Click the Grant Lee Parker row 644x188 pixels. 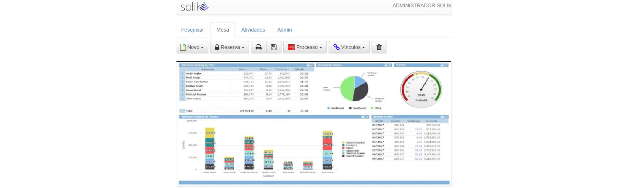tap(244, 82)
